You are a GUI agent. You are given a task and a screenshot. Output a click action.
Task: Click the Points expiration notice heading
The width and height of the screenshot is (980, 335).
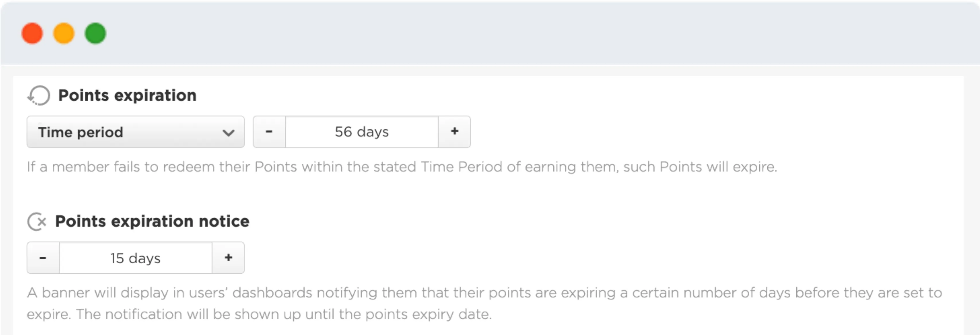coord(152,221)
